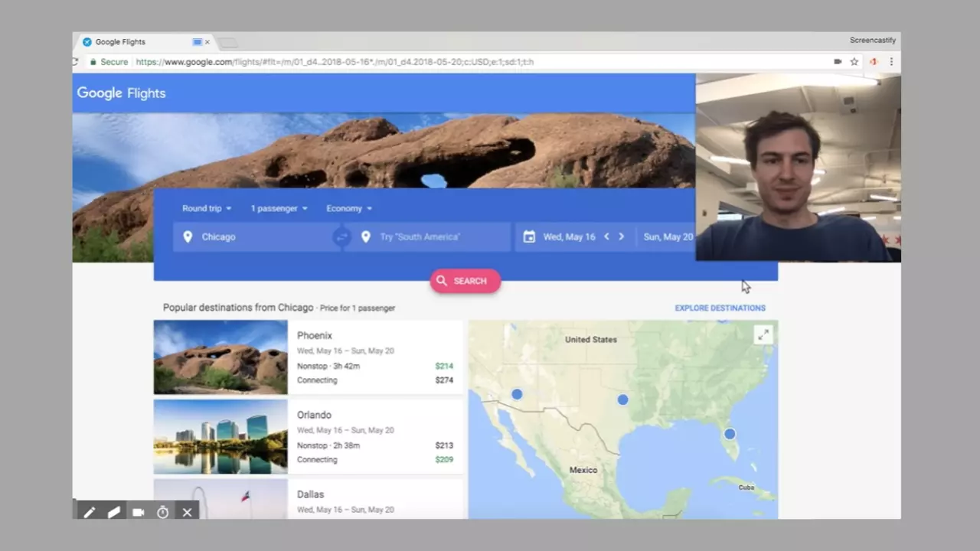Click the Secure padlock indicator

click(x=109, y=62)
